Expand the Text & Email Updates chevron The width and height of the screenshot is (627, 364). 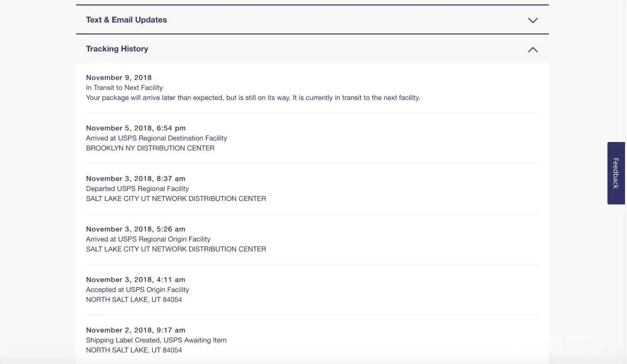click(532, 20)
